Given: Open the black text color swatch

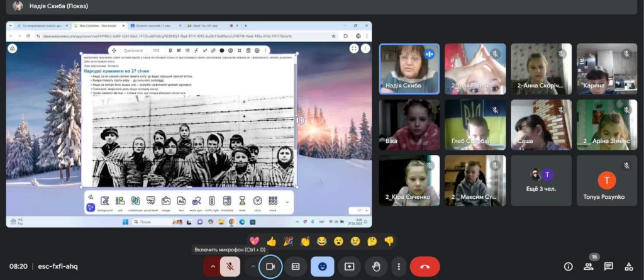Looking at the screenshot, I should pos(222,50).
